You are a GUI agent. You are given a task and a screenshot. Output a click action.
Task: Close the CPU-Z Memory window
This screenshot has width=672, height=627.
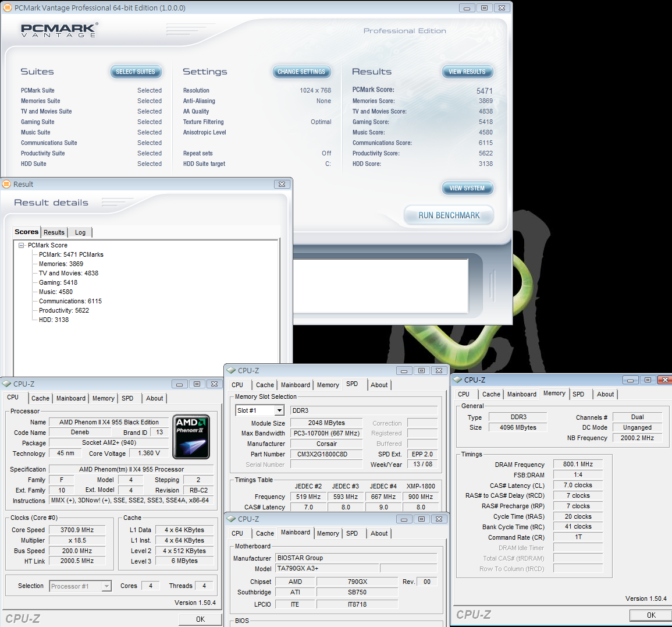[x=664, y=380]
